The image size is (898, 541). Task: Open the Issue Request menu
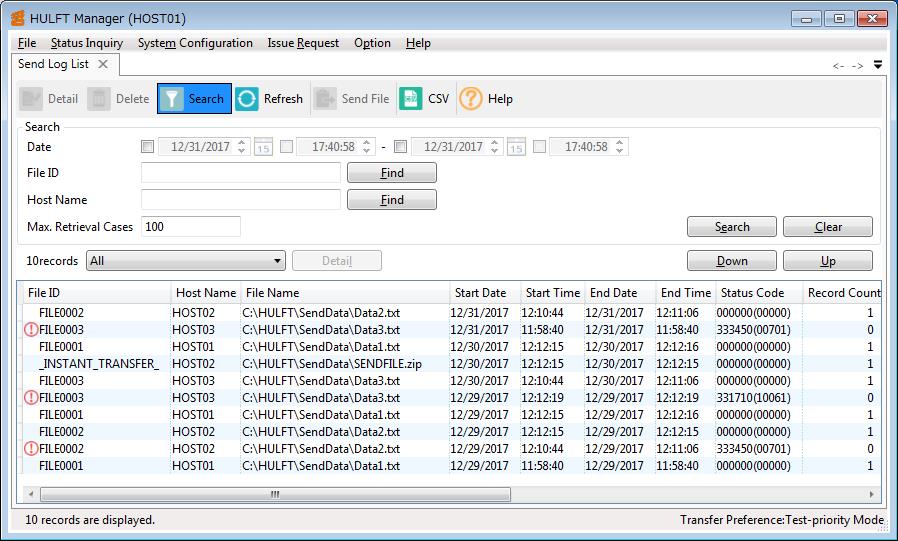click(x=303, y=43)
